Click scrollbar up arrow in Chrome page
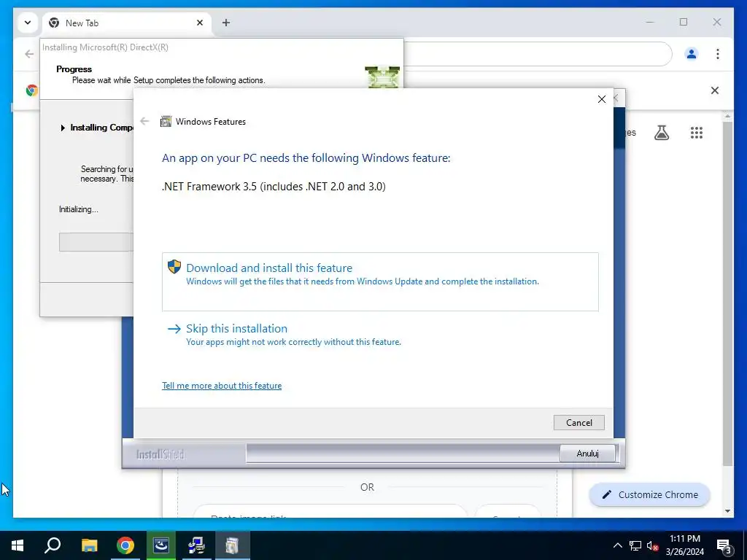The height and width of the screenshot is (560, 747). [727, 116]
